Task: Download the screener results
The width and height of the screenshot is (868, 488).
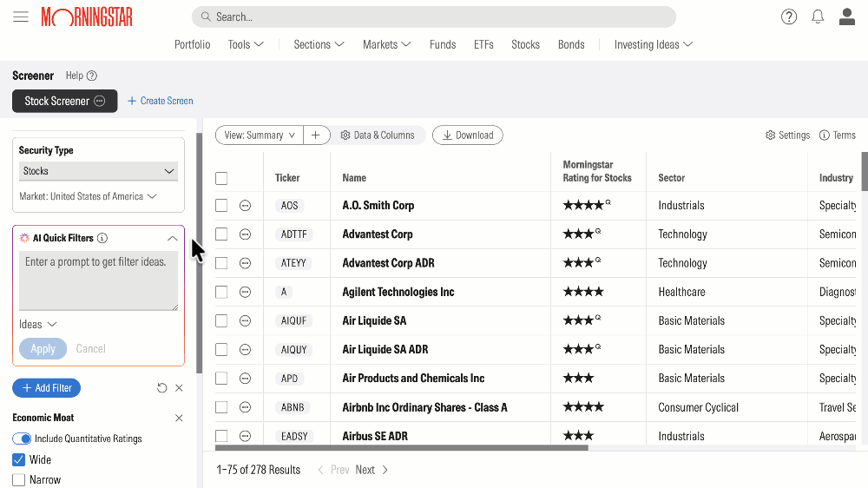Action: [468, 135]
